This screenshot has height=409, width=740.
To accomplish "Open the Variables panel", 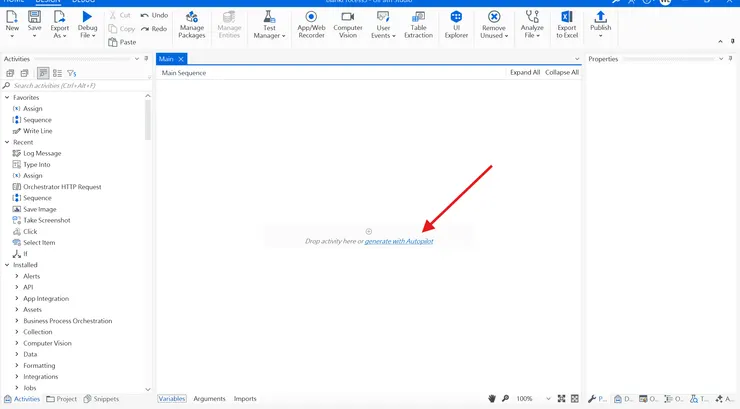I will [172, 399].
